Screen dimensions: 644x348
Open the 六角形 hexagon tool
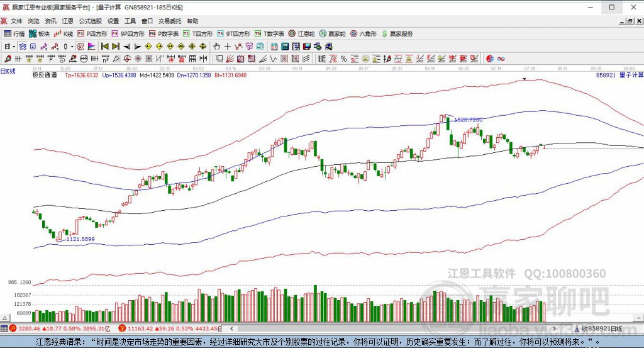[x=364, y=34]
